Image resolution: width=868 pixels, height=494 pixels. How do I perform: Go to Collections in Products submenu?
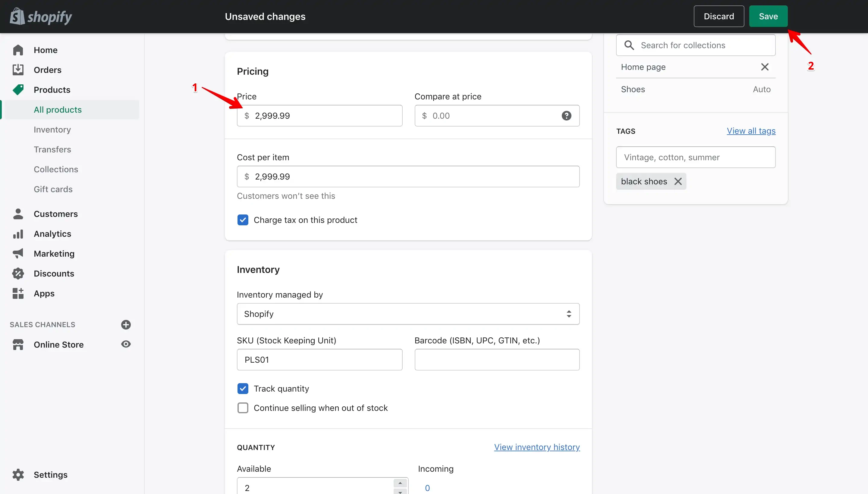coord(56,169)
